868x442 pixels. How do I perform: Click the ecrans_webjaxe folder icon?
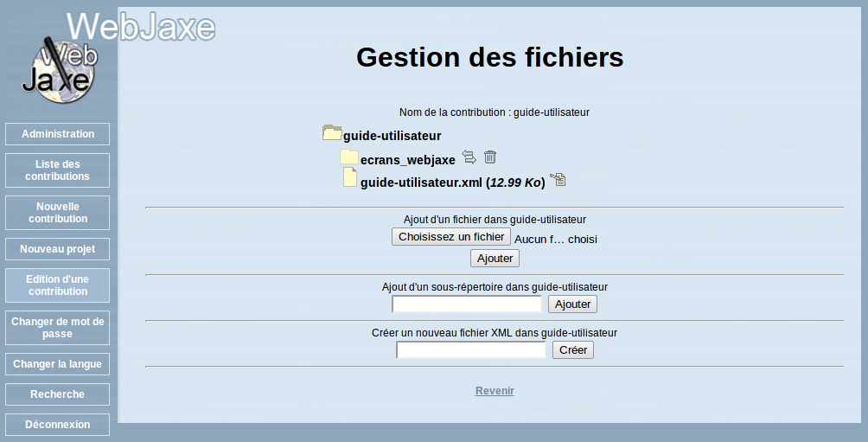point(349,157)
